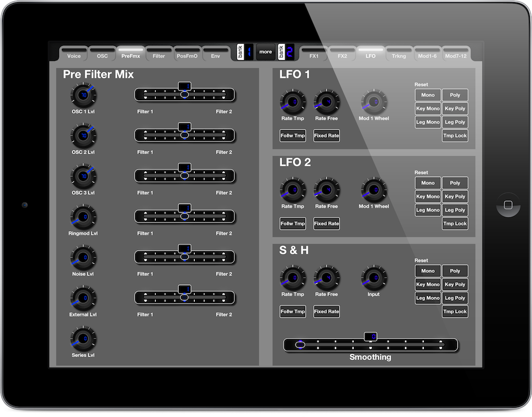
Task: Click the Ringmod Lvl knob
Action: [83, 216]
